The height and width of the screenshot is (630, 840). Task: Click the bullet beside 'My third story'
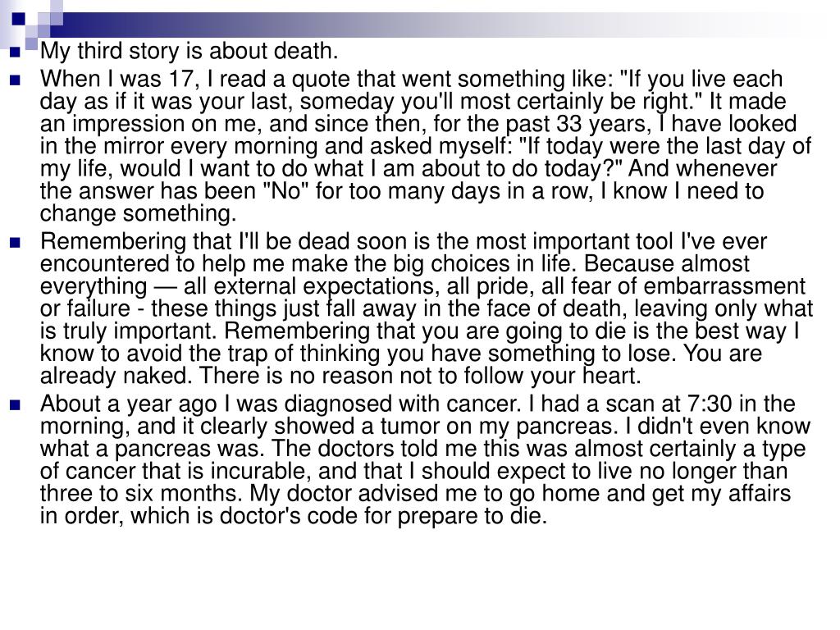tap(15, 52)
